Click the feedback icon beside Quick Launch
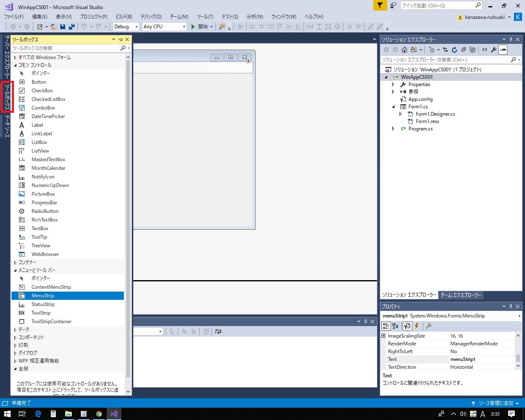The width and height of the screenshot is (525, 420). coord(393,5)
